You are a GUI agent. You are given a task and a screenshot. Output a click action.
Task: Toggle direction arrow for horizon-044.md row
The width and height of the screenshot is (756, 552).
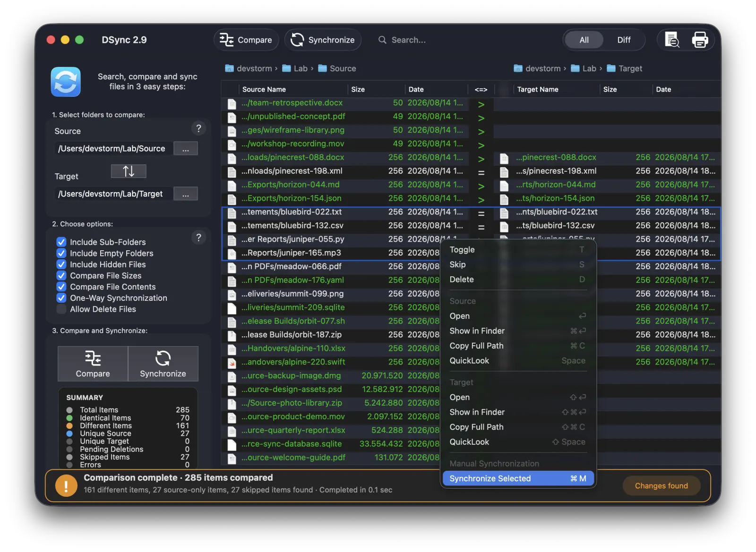coord(481,187)
